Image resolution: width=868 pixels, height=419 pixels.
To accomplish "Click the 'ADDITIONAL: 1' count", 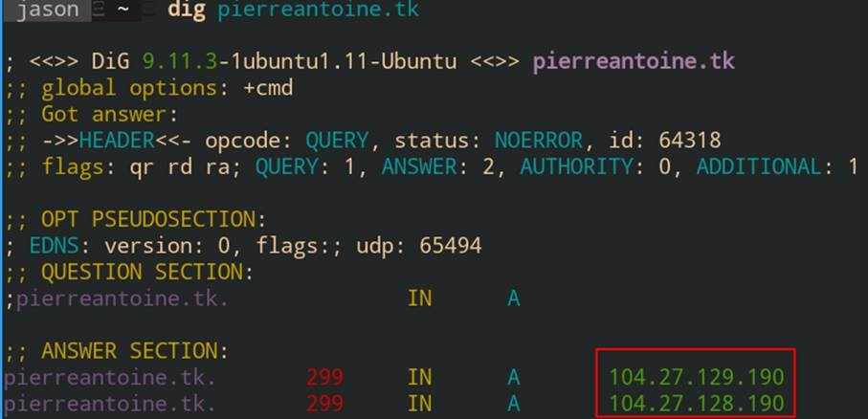I will pyautogui.click(x=777, y=167).
